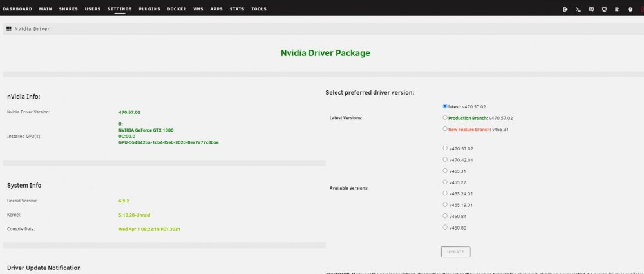This screenshot has height=274, width=644.
Task: Open the Docker page
Action: coord(176,9)
